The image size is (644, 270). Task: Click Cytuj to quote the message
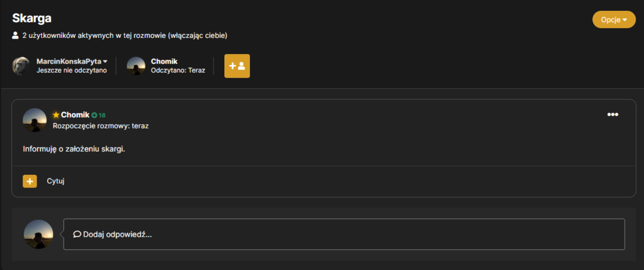pos(55,181)
